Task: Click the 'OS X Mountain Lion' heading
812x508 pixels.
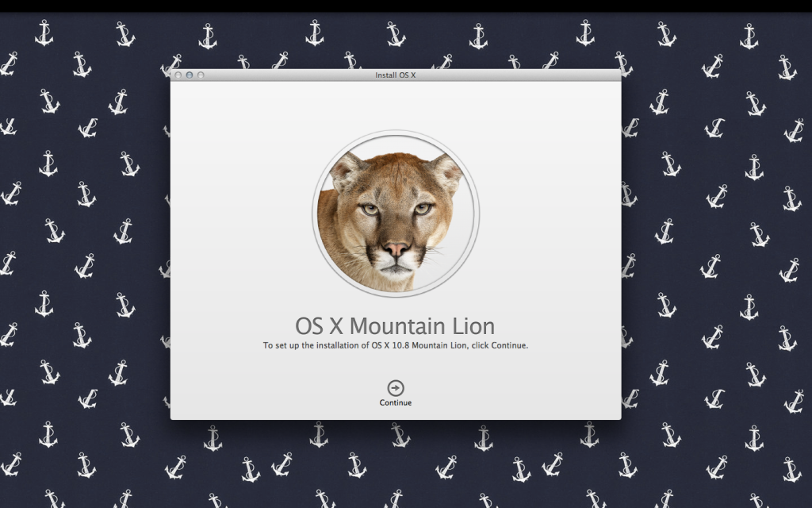Action: point(395,326)
